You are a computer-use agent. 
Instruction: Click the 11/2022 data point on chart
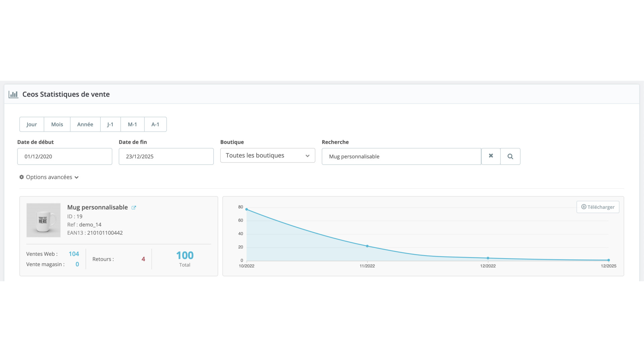tap(367, 246)
